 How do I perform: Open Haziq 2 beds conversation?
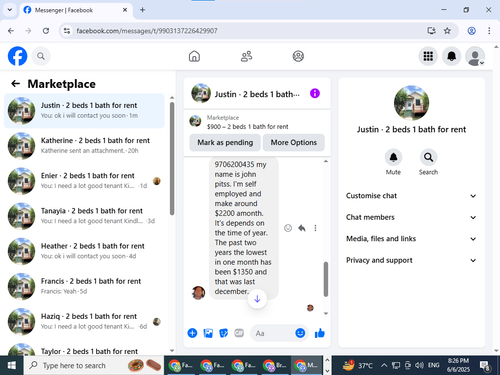[84, 322]
